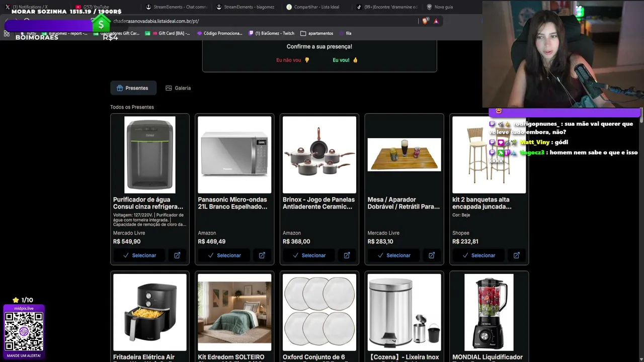Select the Mesa / Aparador Dobrável gift

coord(394,255)
